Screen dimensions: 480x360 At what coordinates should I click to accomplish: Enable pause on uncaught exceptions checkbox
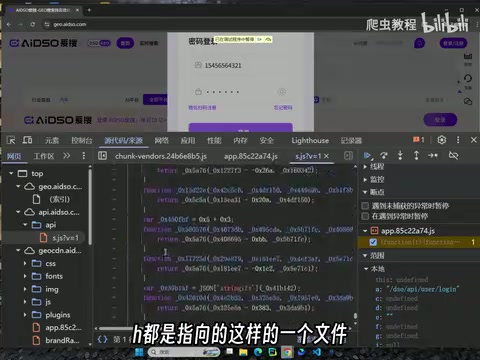(365, 206)
